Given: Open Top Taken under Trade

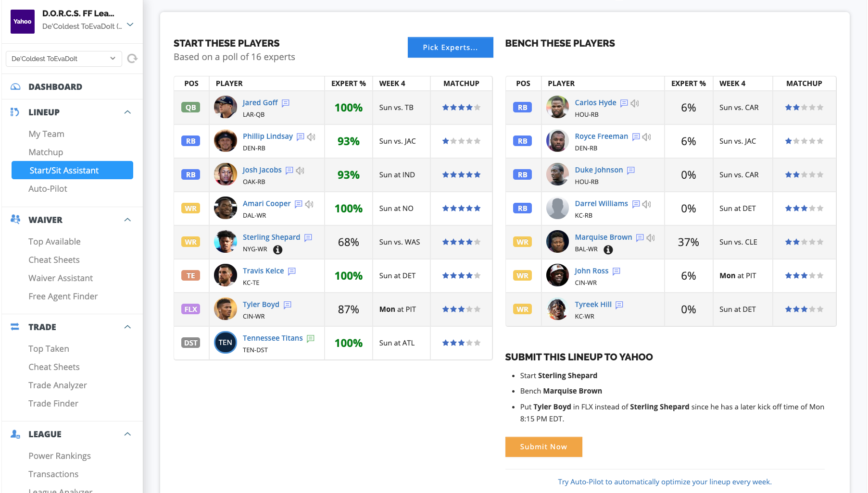Looking at the screenshot, I should pos(49,349).
